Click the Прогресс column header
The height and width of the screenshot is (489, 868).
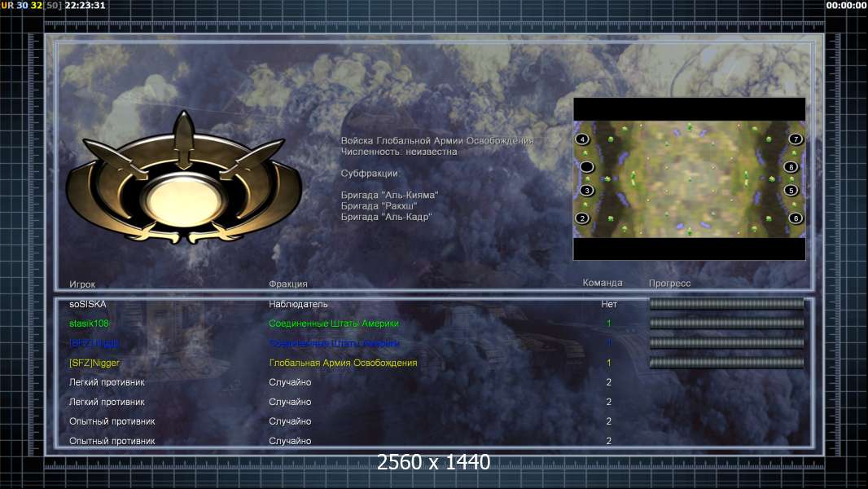click(x=669, y=283)
